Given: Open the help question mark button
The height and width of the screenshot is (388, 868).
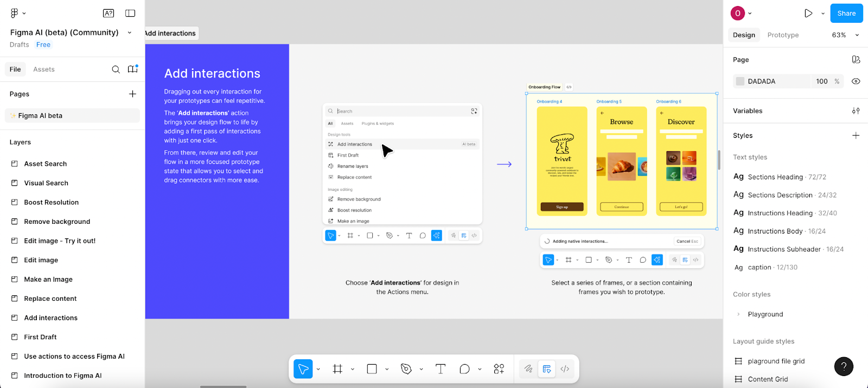Looking at the screenshot, I should coord(844,367).
